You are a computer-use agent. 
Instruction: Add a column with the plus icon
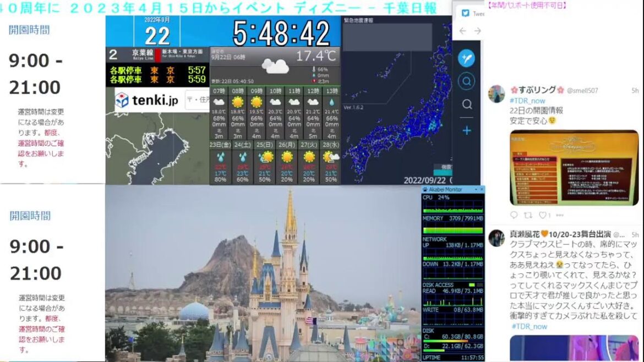pyautogui.click(x=467, y=130)
